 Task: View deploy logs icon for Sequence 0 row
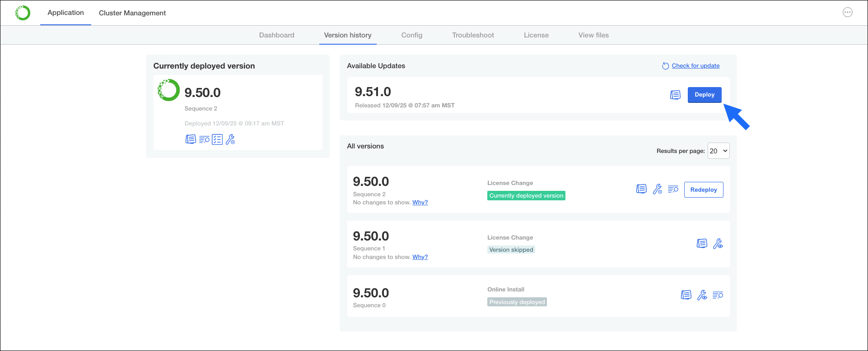tap(718, 295)
